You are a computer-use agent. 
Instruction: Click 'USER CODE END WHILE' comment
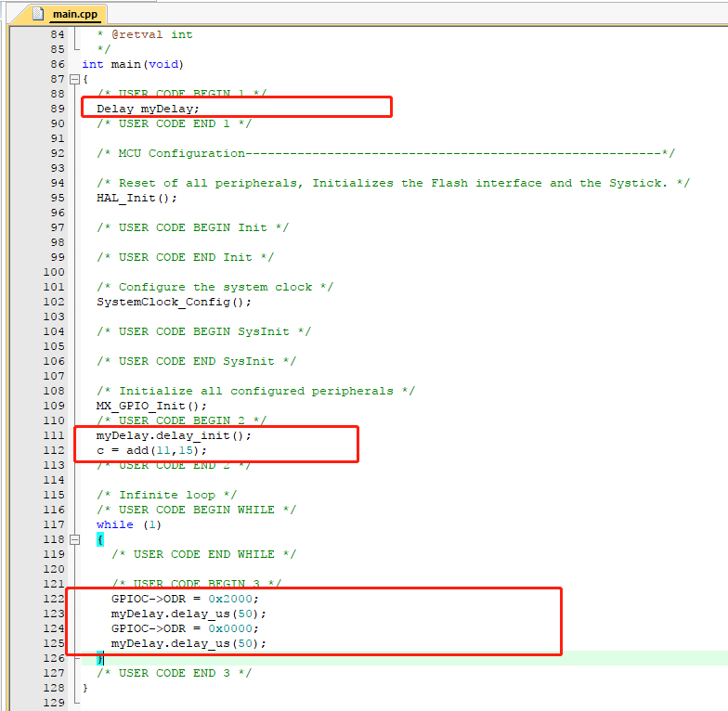tap(204, 555)
